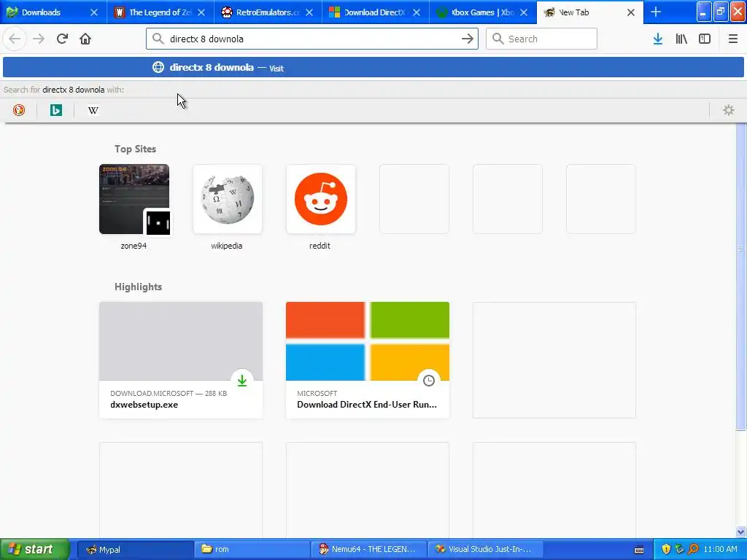The height and width of the screenshot is (560, 747).
Task: Switch to The Legend of Zelda tab
Action: (x=160, y=12)
